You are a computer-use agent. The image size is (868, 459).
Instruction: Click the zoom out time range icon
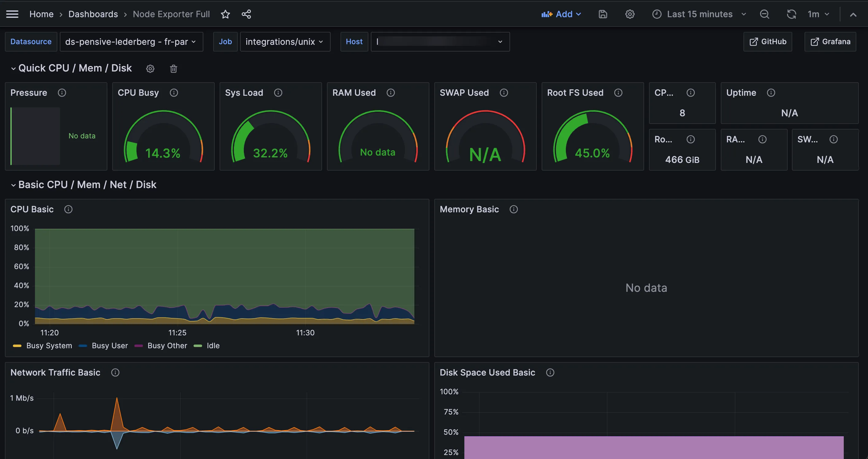tap(765, 14)
